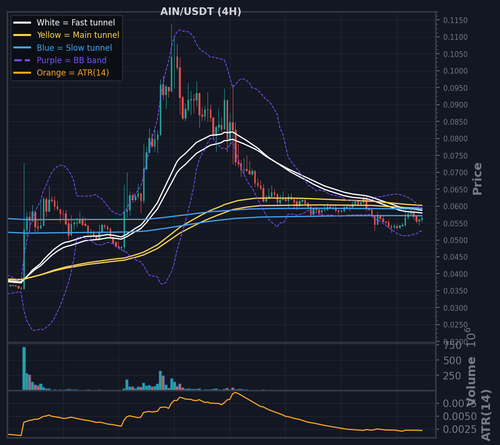Click the orange line sample in the legend
The width and height of the screenshot is (500, 445).
pos(22,73)
